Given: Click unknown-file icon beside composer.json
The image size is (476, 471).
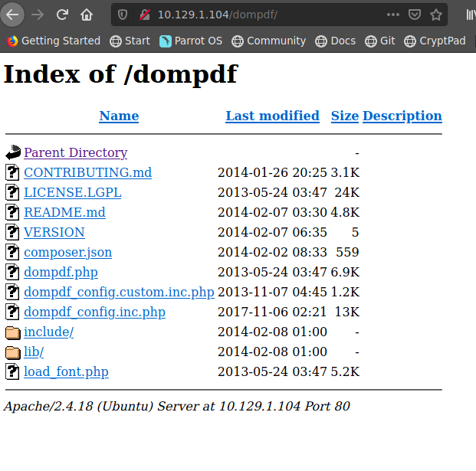Looking at the screenshot, I should click(12, 252).
